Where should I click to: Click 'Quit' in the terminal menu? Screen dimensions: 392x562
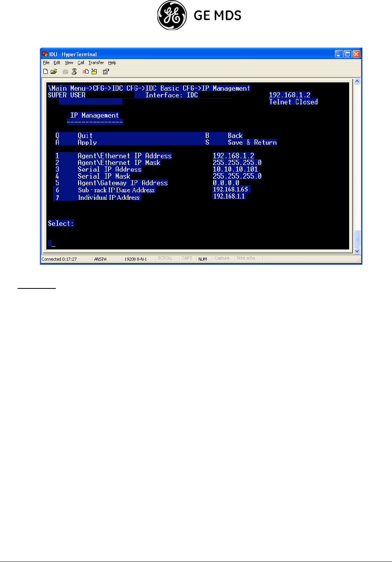(85, 136)
